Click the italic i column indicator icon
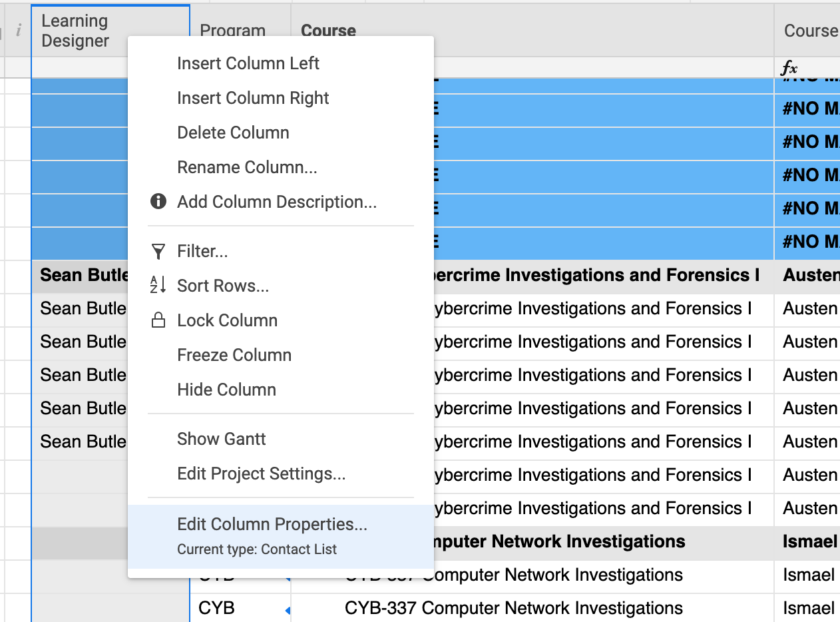The height and width of the screenshot is (622, 840). (x=17, y=31)
